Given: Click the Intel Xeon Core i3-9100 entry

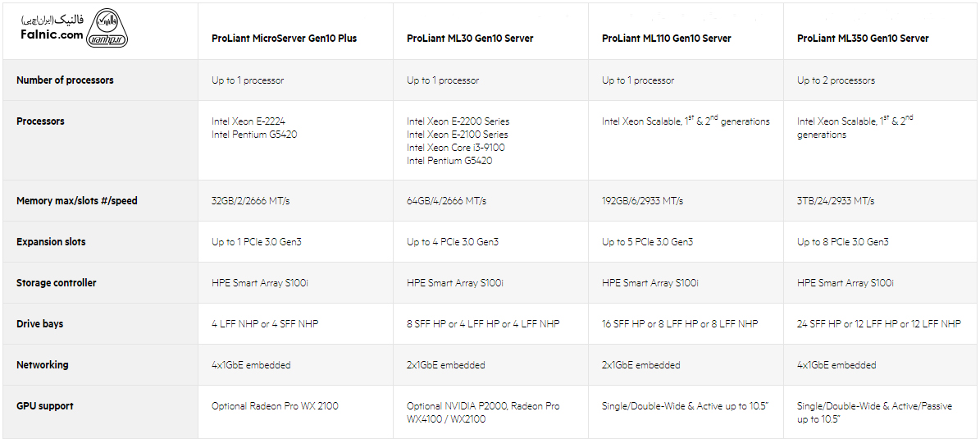Looking at the screenshot, I should click(x=456, y=148).
